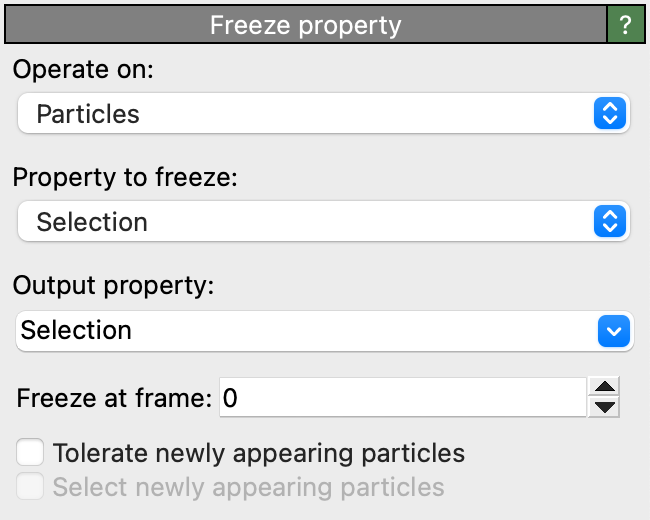Open the Selection dropdown under Property to freeze
650x520 pixels.
(x=300, y=222)
